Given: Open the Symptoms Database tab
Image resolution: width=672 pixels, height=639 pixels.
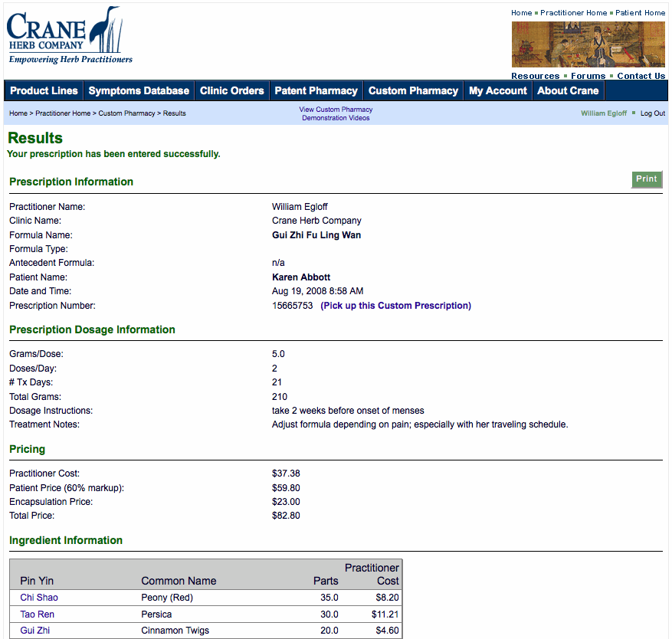Looking at the screenshot, I should pos(139,90).
